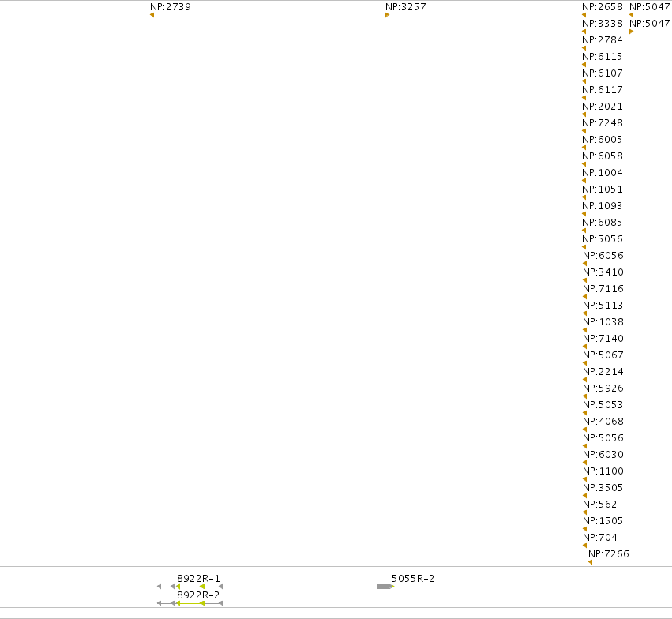This screenshot has height=619, width=672.
Task: Pick the NP:1038 feature label
Action: tap(603, 322)
